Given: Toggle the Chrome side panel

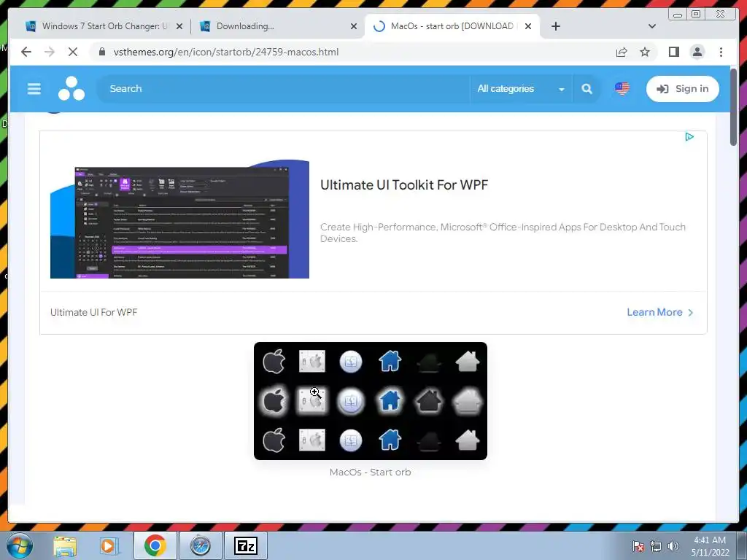Looking at the screenshot, I should tap(673, 52).
